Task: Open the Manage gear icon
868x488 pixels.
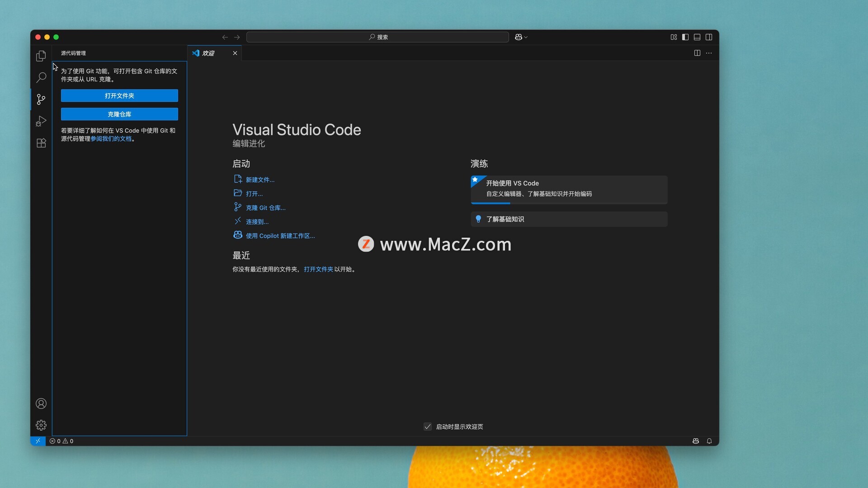Action: click(x=41, y=425)
